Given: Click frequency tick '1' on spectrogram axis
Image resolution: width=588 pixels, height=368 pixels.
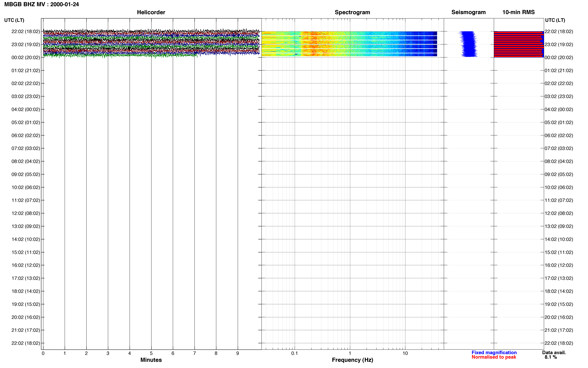Looking at the screenshot, I should pos(350,353).
